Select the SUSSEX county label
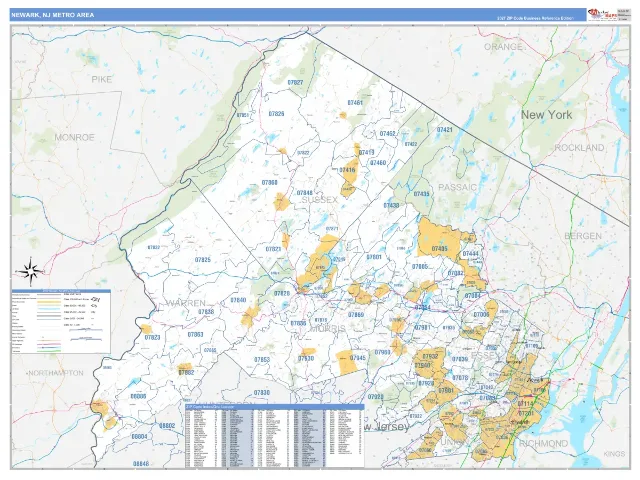The image size is (640, 480). [320, 200]
